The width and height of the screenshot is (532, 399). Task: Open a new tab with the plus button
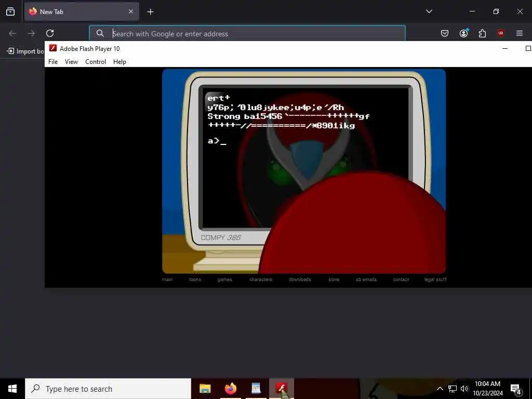(x=150, y=12)
